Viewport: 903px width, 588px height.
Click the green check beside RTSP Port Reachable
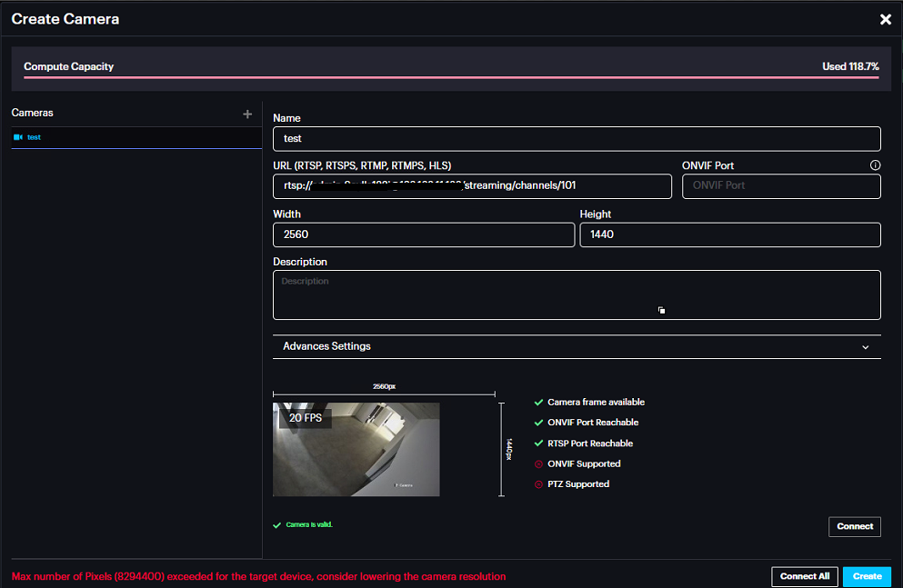pyautogui.click(x=538, y=443)
